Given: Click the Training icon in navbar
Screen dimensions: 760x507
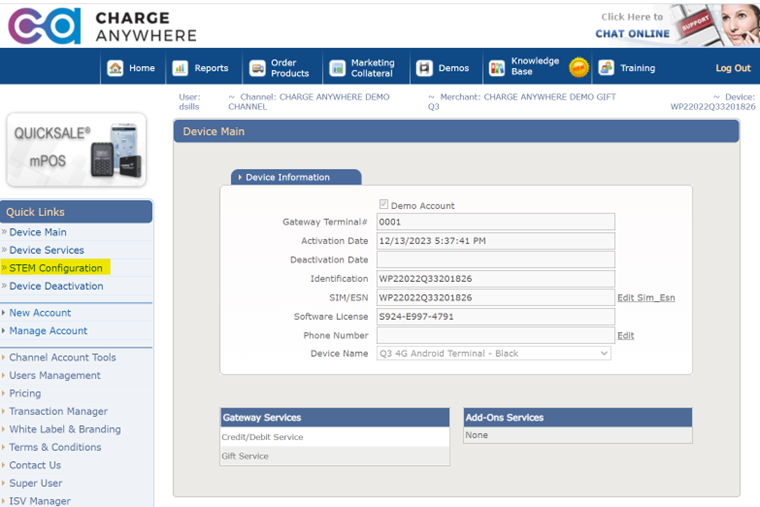Looking at the screenshot, I should (x=606, y=68).
